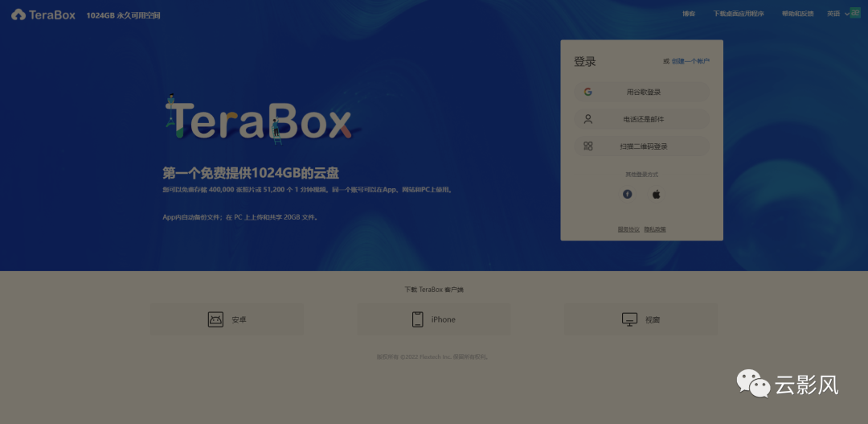This screenshot has height=424, width=868.
Task: Click the 第一个免费提供1024GB的云盘 headline
Action: point(251,173)
